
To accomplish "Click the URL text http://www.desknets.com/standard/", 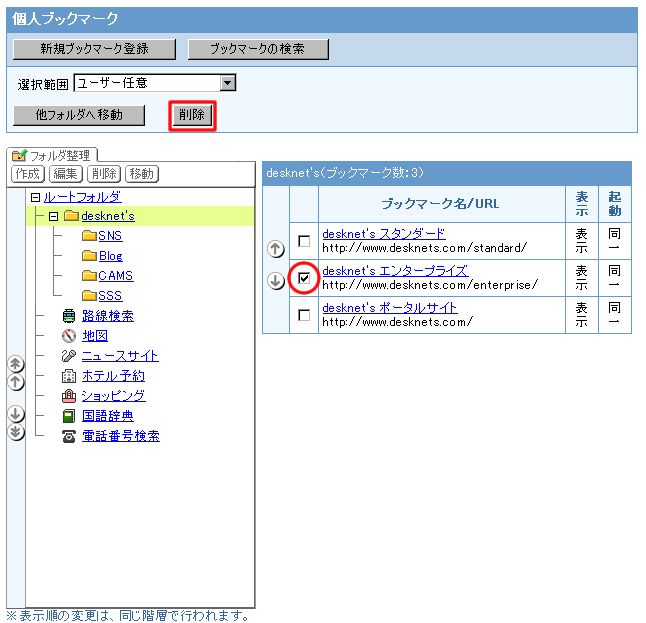I will [x=424, y=248].
